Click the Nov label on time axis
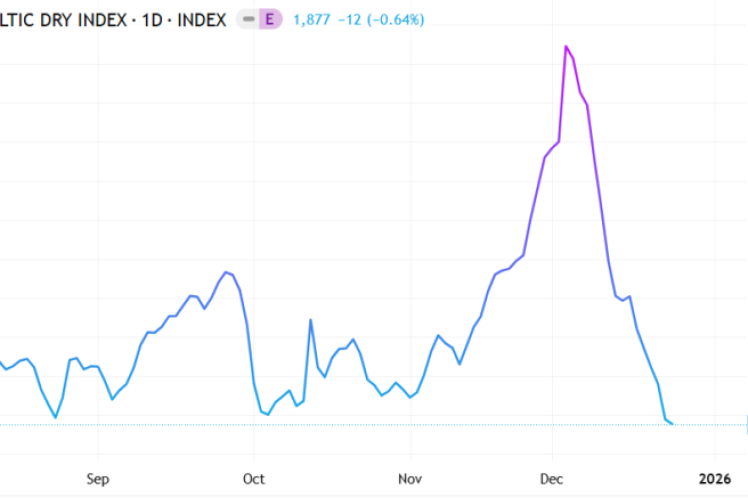Image resolution: width=748 pixels, height=498 pixels. pyautogui.click(x=410, y=478)
